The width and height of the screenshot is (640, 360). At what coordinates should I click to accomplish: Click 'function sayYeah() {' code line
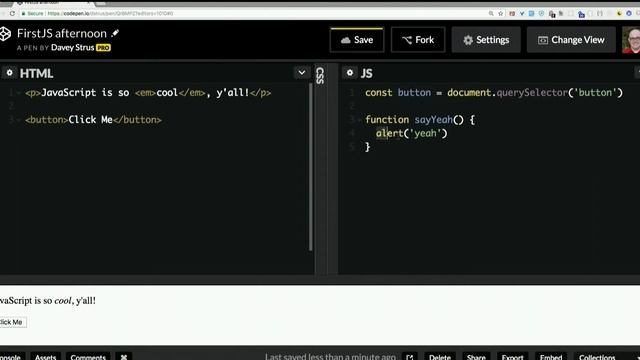[x=420, y=120]
